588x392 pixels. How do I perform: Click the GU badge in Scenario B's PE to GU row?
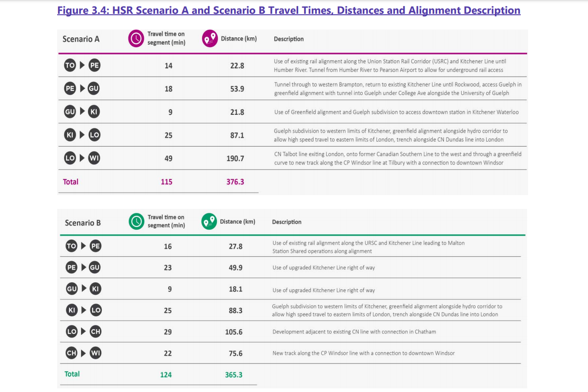pyautogui.click(x=95, y=267)
